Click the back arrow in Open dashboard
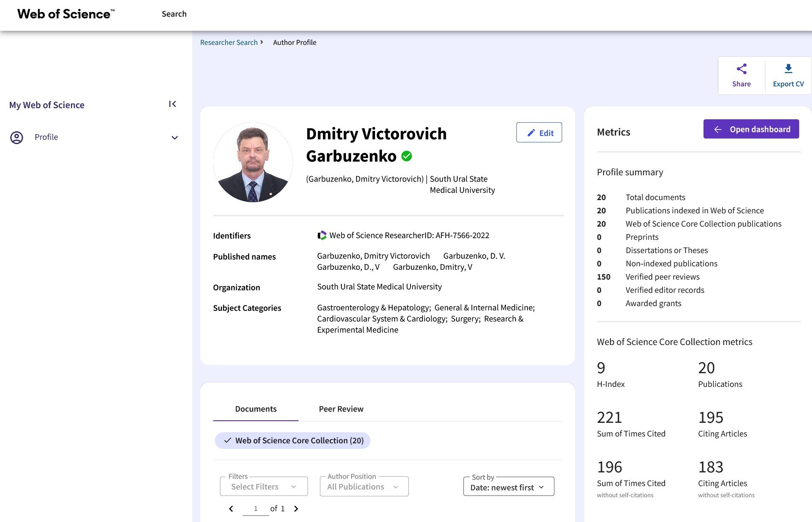 pos(718,129)
